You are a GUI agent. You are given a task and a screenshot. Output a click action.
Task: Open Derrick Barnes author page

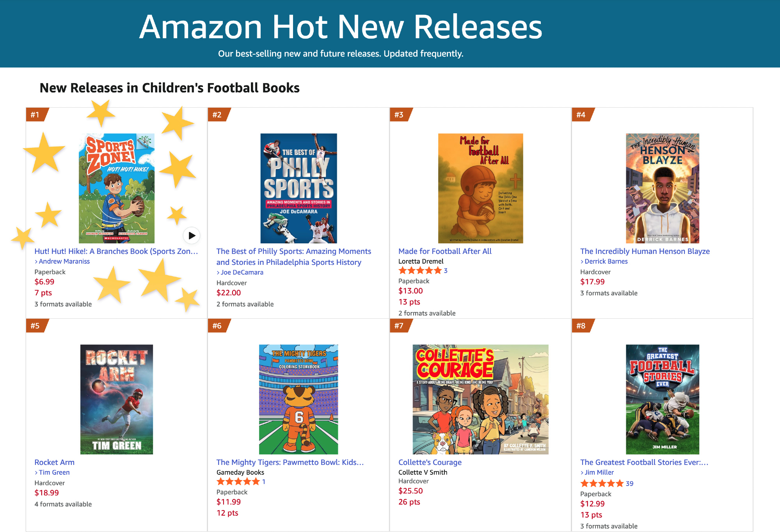click(x=606, y=261)
